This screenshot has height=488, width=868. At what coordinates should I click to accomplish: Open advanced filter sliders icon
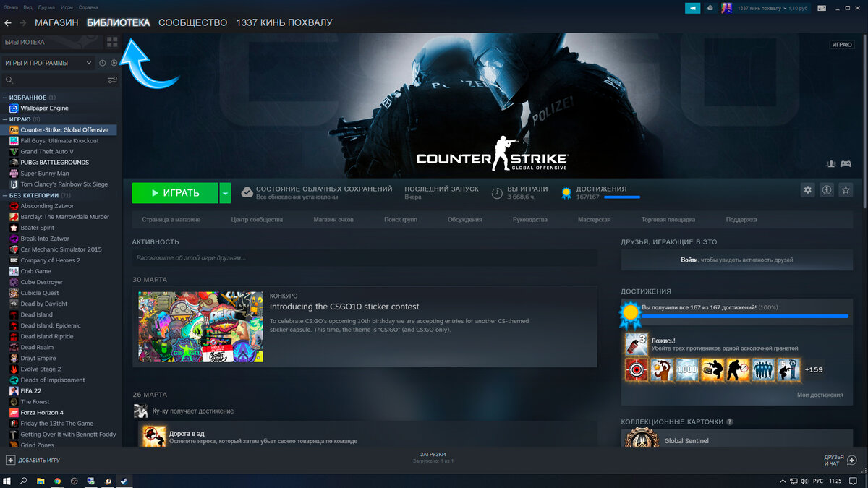pyautogui.click(x=112, y=80)
